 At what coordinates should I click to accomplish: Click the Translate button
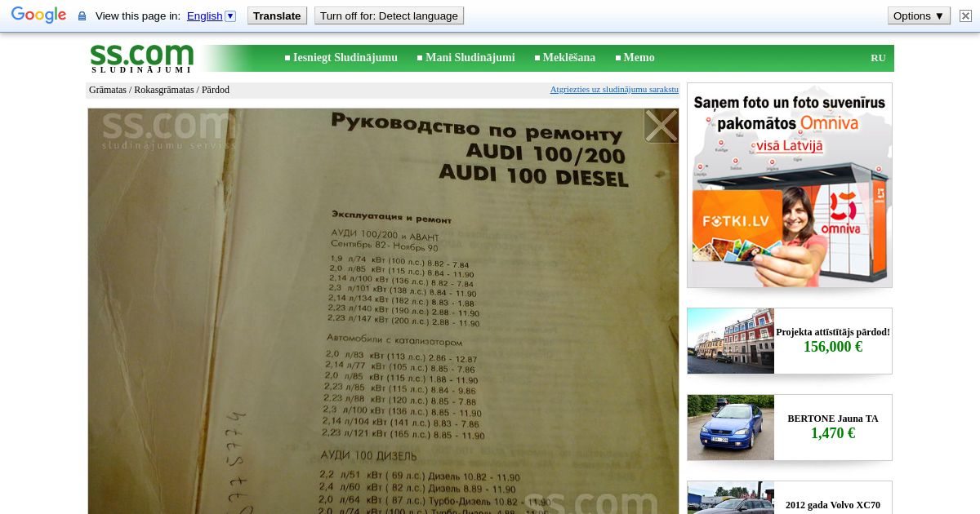(277, 16)
